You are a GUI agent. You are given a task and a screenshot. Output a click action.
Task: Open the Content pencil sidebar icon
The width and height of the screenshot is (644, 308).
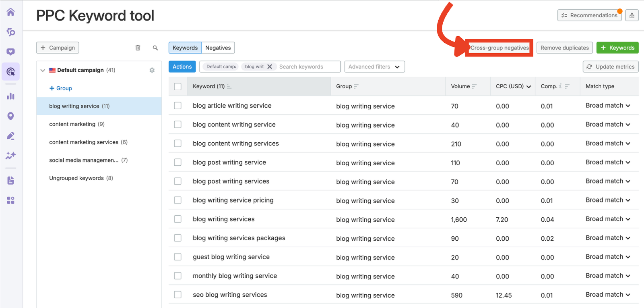click(11, 136)
